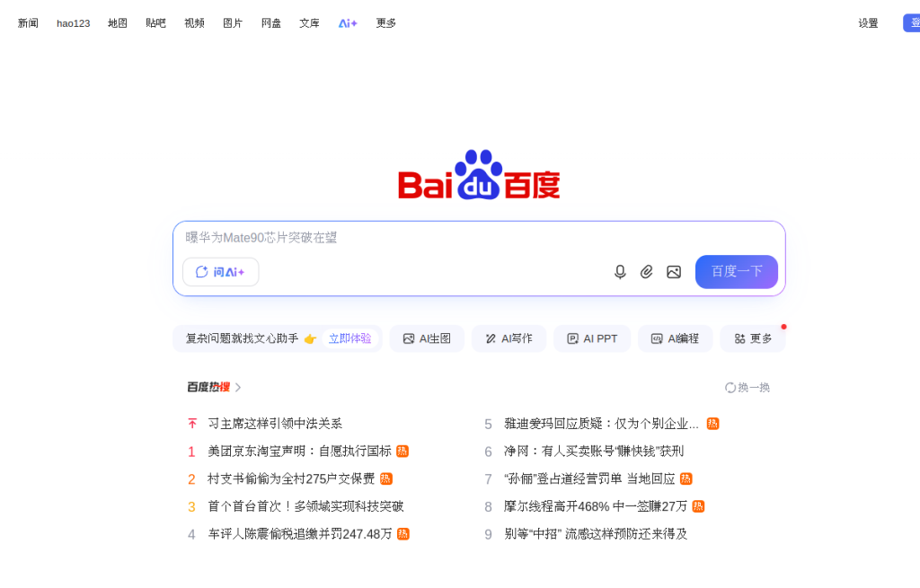Click the hot badge after “孙俪” headline
This screenshot has height=588, width=920.
coord(686,478)
